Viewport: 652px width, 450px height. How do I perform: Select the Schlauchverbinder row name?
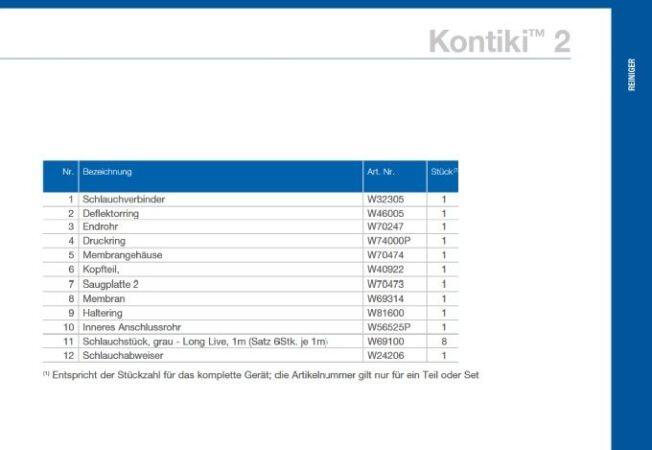pyautogui.click(x=123, y=199)
